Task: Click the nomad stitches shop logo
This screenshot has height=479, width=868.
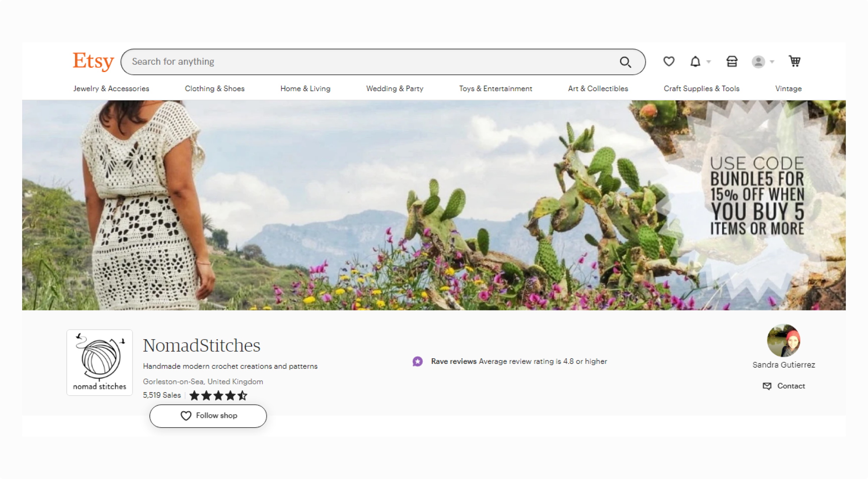Action: point(99,363)
